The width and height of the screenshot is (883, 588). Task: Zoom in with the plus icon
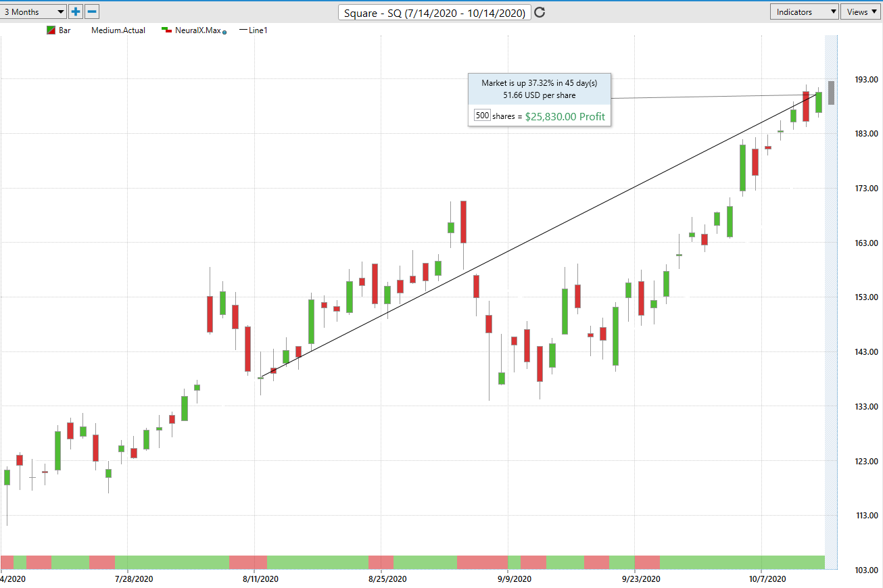point(76,11)
